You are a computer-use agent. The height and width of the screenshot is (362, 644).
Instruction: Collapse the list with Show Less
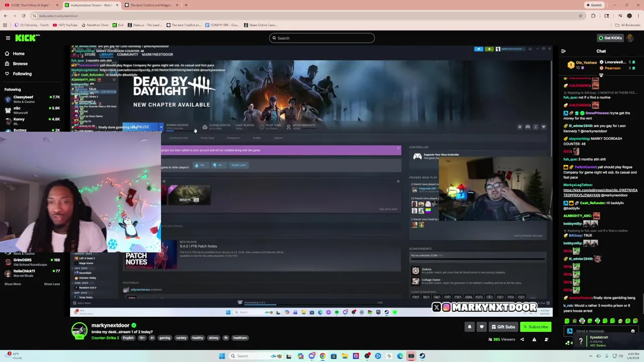(x=52, y=284)
